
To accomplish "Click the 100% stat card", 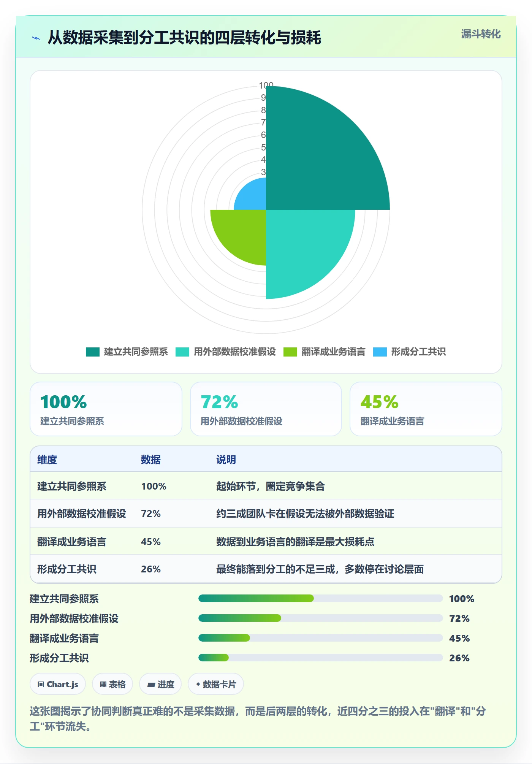I will coord(106,409).
